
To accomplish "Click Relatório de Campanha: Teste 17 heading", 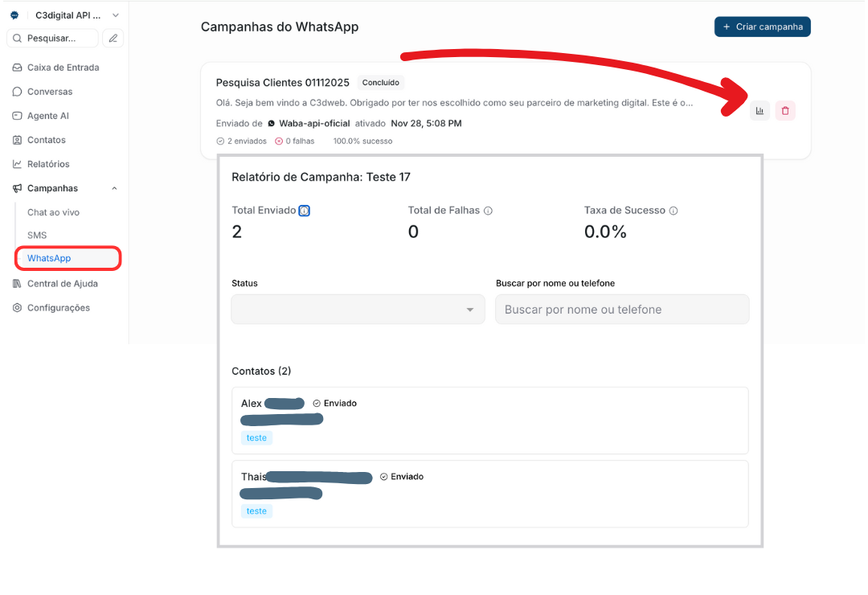I will (321, 177).
